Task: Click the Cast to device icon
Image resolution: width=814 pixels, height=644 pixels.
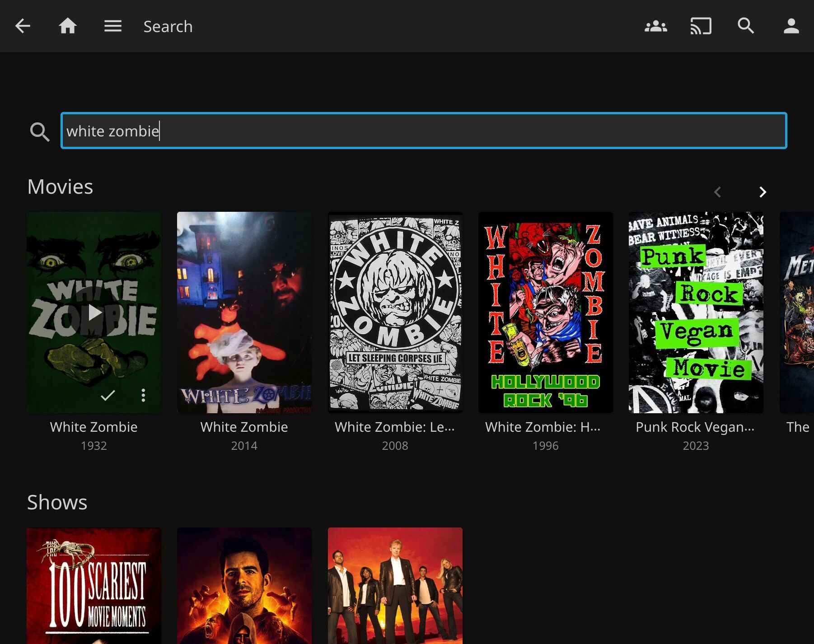Action: pyautogui.click(x=701, y=26)
